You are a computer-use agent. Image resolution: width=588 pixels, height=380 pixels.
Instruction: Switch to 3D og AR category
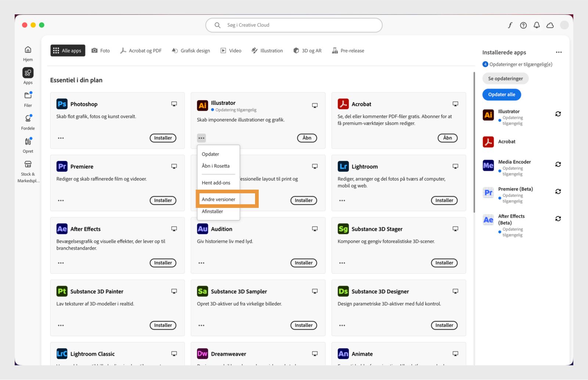point(307,51)
